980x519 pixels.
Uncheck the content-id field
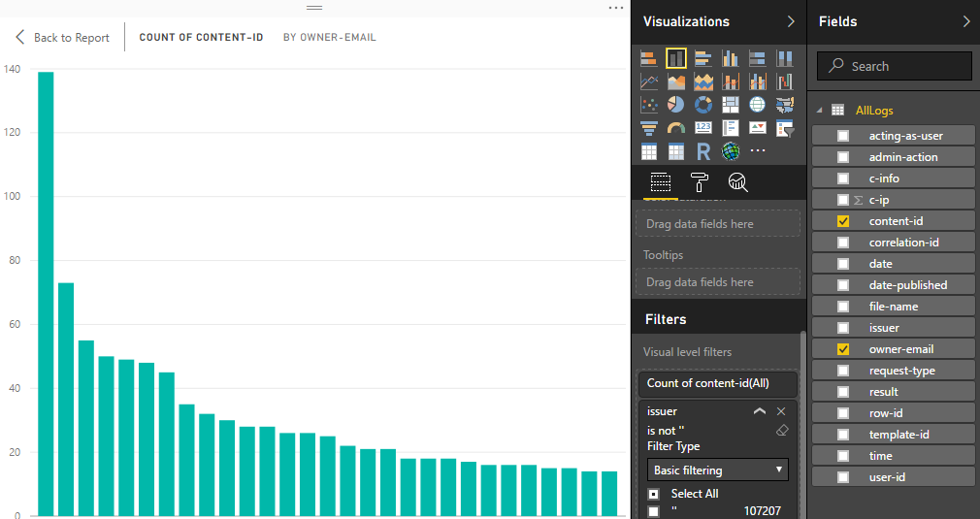coord(843,221)
